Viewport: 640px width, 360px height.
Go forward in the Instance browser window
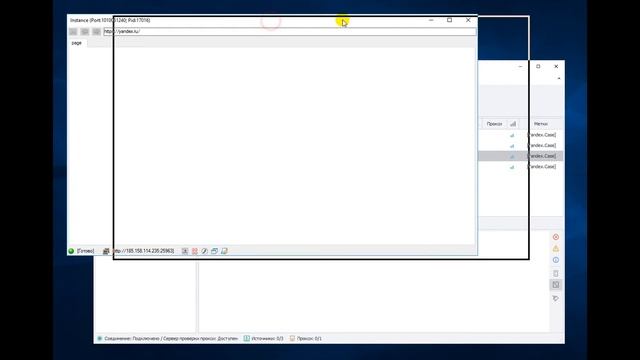coord(85,31)
